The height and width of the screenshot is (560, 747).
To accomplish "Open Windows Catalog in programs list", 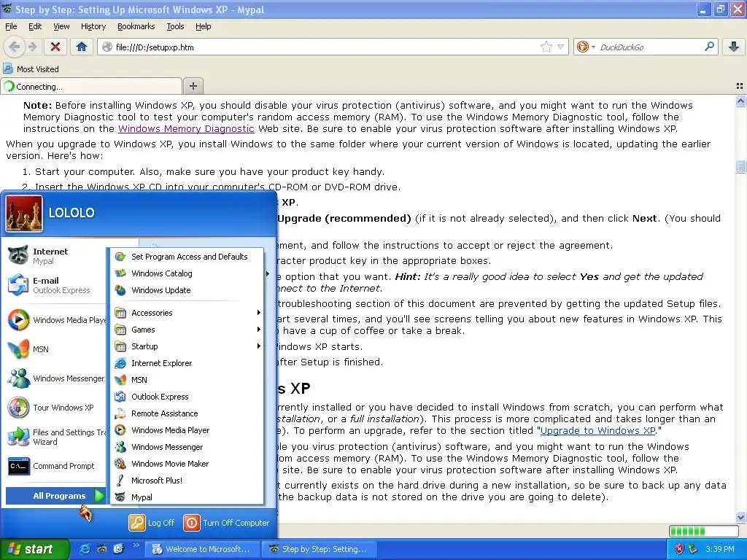I will 187,273.
